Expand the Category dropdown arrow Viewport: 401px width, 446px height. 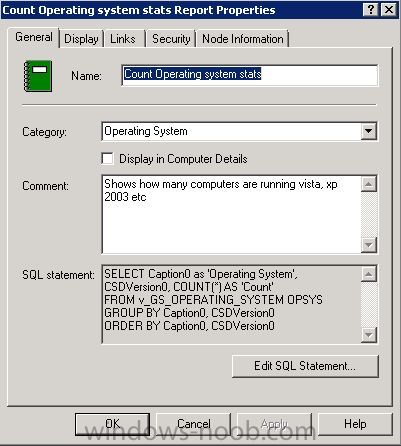[x=369, y=131]
